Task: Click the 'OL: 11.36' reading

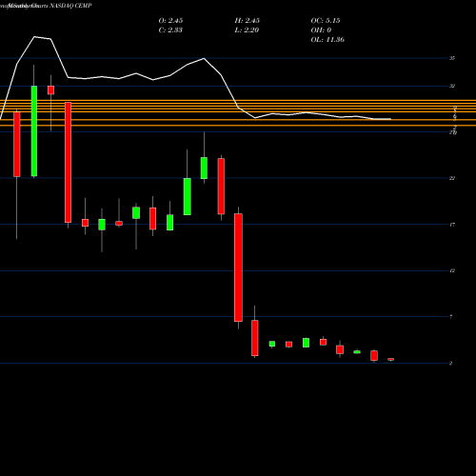Action: tap(327, 40)
